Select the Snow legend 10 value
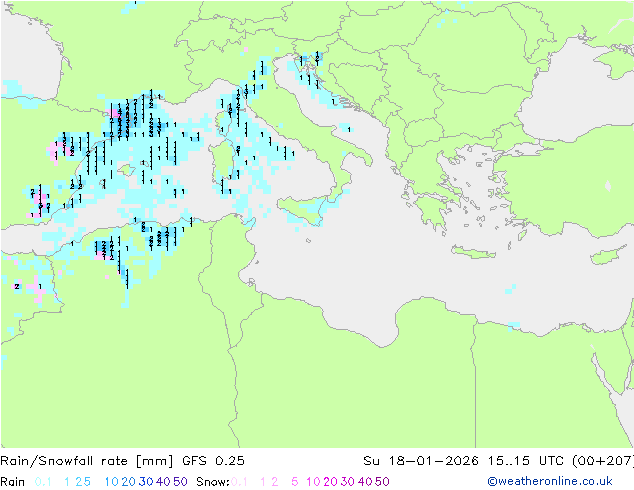 click(313, 482)
